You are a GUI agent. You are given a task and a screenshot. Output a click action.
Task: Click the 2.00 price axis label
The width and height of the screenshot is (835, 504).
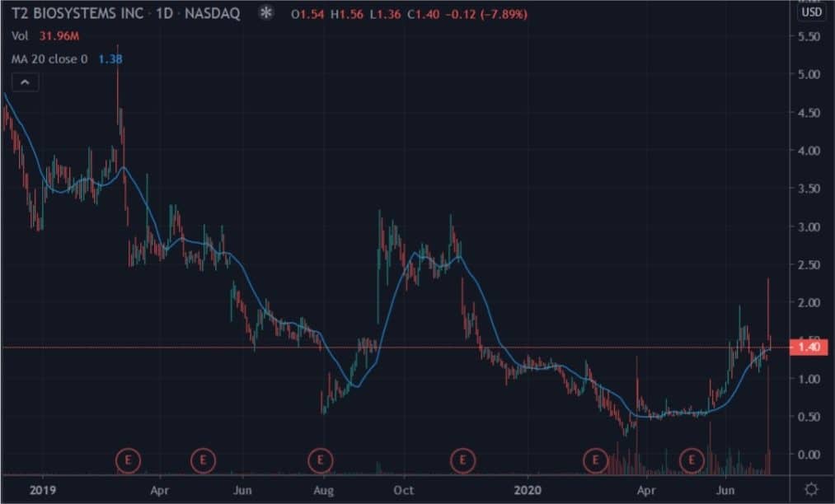click(809, 303)
